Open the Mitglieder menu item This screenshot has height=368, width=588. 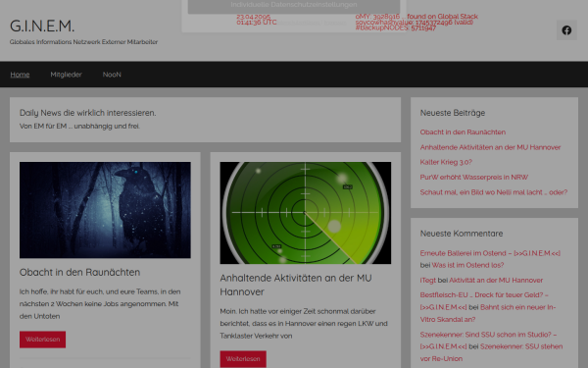(x=66, y=75)
